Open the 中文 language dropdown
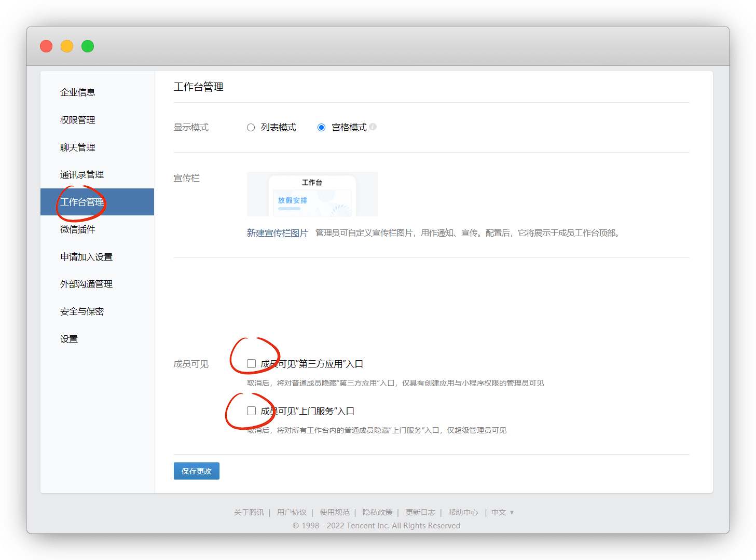Viewport: 756px width, 560px height. coord(502,512)
